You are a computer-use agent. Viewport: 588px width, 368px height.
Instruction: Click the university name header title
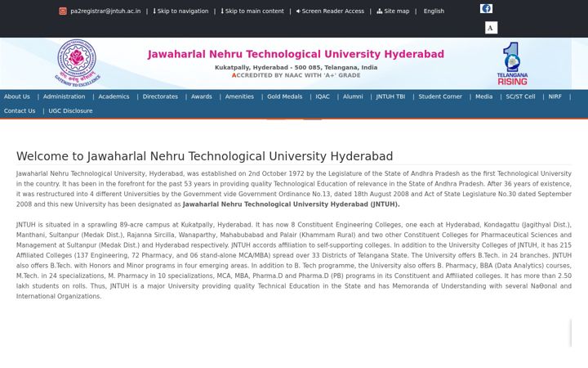pyautogui.click(x=296, y=54)
